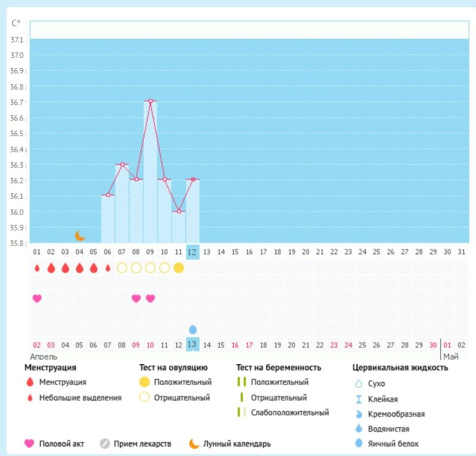This screenshot has height=456, width=476.
Task: Click the egg white fluid drop on day 12
Action: tap(193, 329)
